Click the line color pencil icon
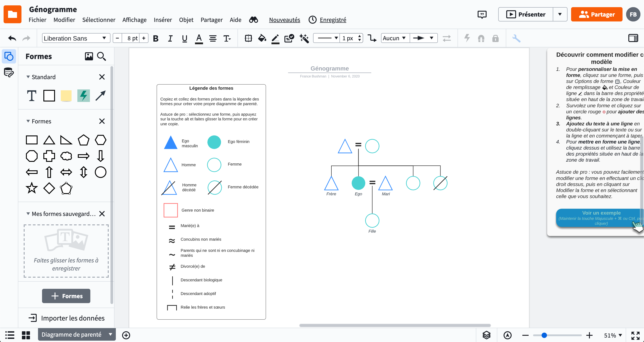The image size is (644, 342). click(x=275, y=38)
